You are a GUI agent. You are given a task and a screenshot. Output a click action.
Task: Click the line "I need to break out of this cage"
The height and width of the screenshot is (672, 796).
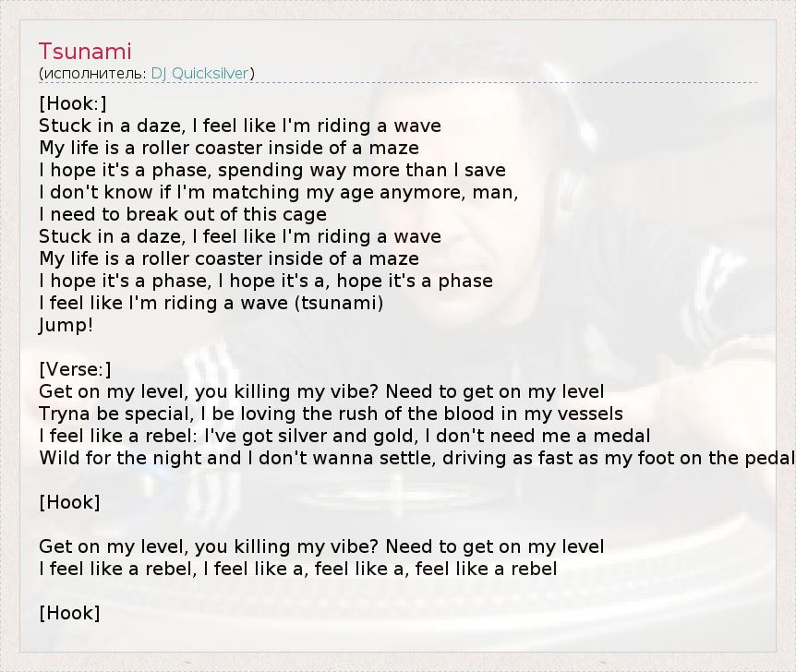pos(183,214)
